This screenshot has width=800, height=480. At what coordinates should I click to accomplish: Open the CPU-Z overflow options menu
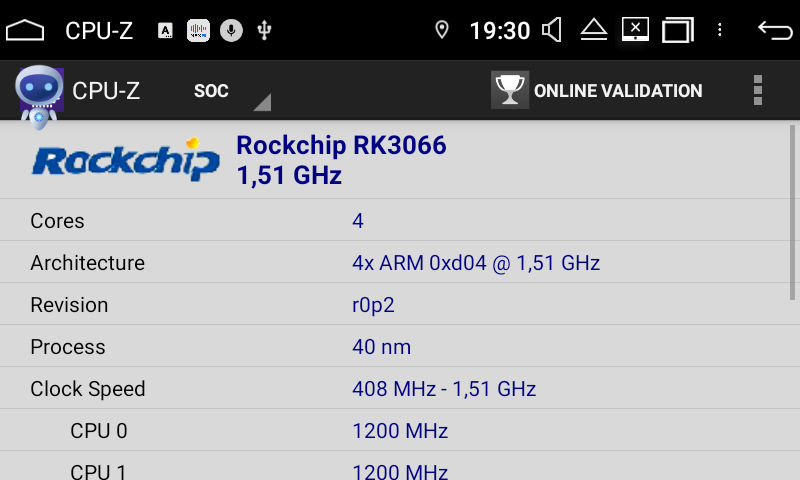[758, 90]
